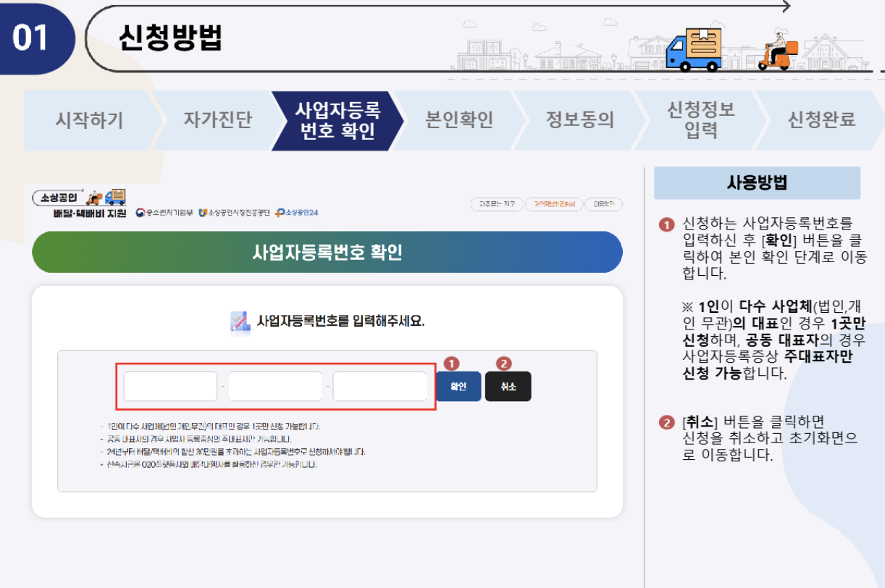Image resolution: width=885 pixels, height=588 pixels.
Task: Focus the last business number input field
Action: [x=379, y=386]
